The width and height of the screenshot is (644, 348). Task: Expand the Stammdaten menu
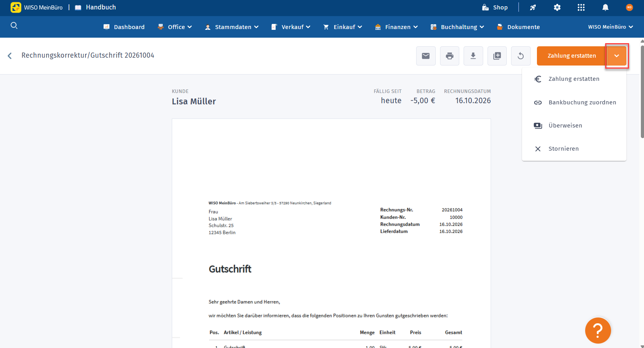tap(232, 27)
